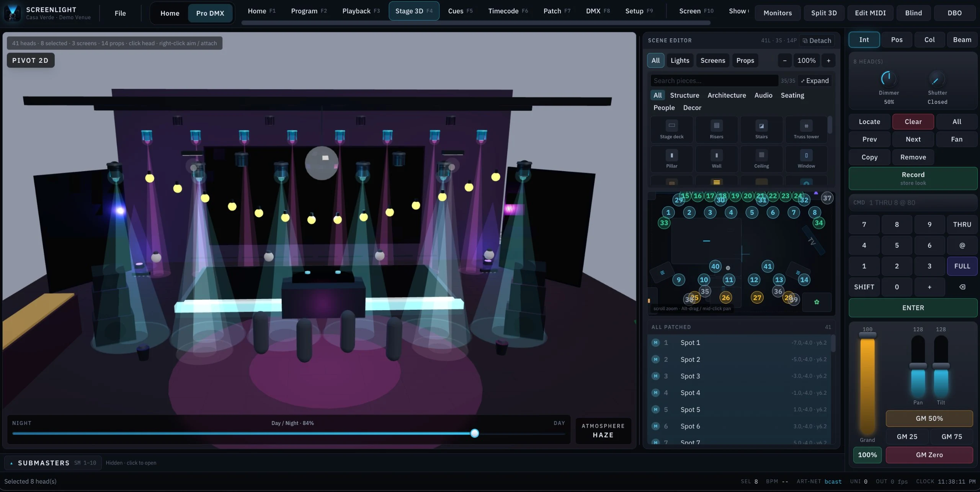Screen dimensions: 980x492
Task: Click the Search pieces field
Action: [x=714, y=81]
